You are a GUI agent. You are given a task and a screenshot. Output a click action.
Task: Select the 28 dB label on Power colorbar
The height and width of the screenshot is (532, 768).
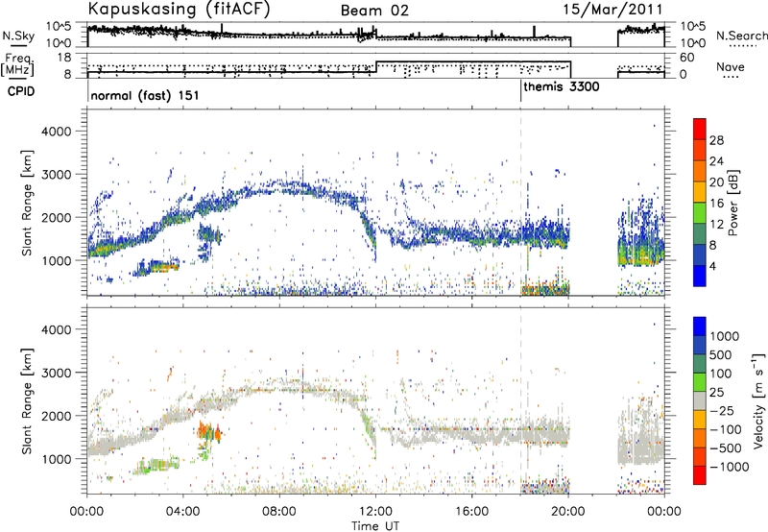coord(716,140)
